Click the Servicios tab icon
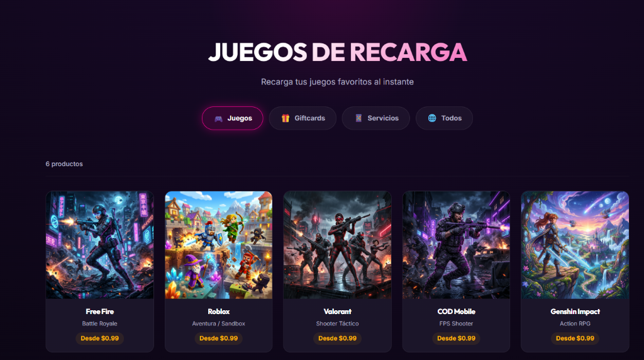644x360 pixels. 358,118
